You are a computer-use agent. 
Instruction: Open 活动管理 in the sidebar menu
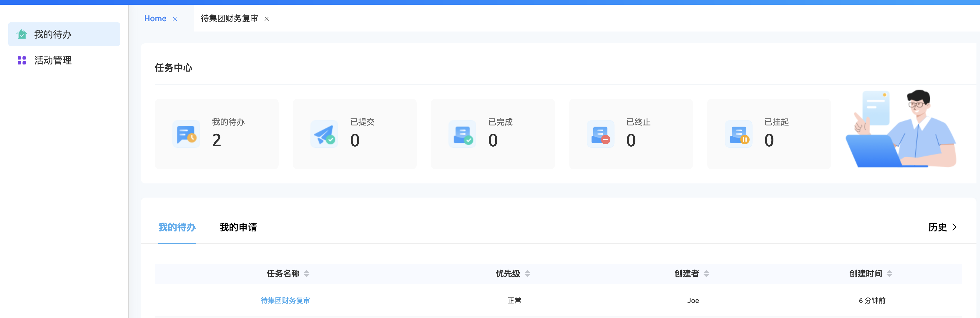(53, 60)
